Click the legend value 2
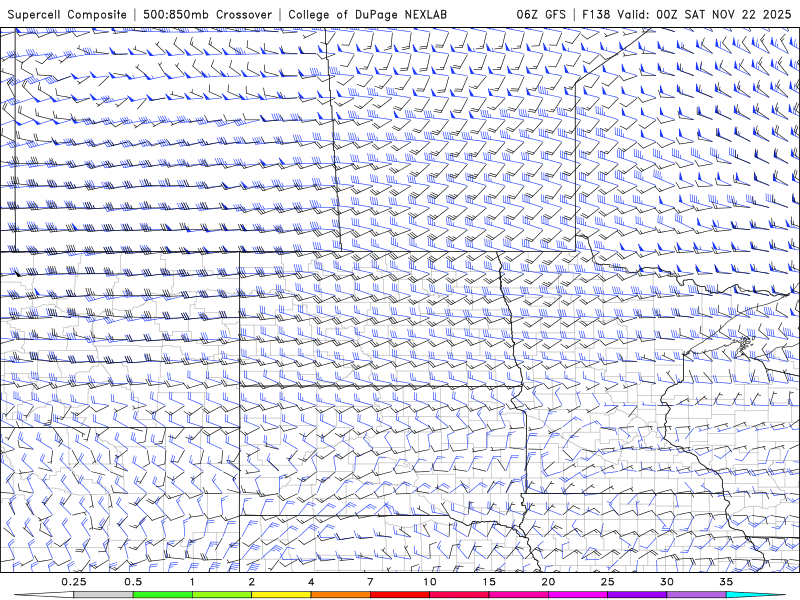Viewport: 800px width, 600px height. 252,582
